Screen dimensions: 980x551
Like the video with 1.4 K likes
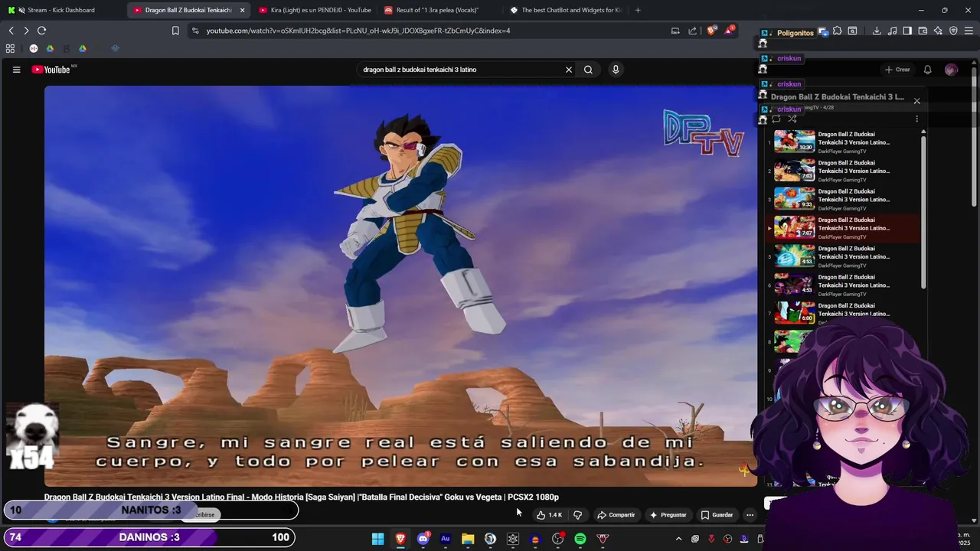[549, 515]
